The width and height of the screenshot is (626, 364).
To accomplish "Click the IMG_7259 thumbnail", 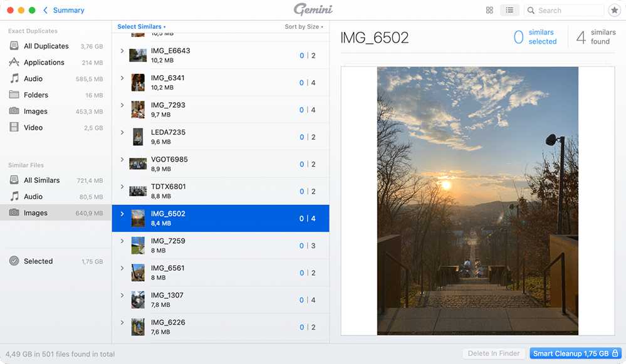I will pyautogui.click(x=138, y=246).
